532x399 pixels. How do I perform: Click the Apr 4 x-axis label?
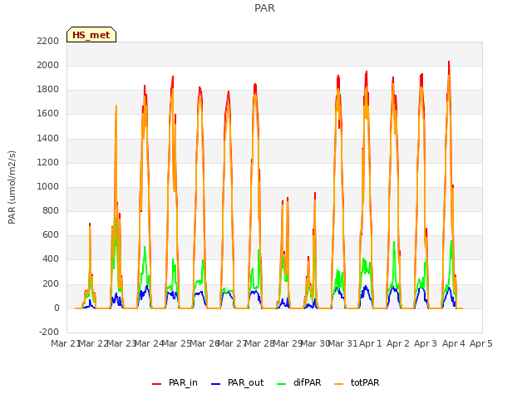point(454,343)
